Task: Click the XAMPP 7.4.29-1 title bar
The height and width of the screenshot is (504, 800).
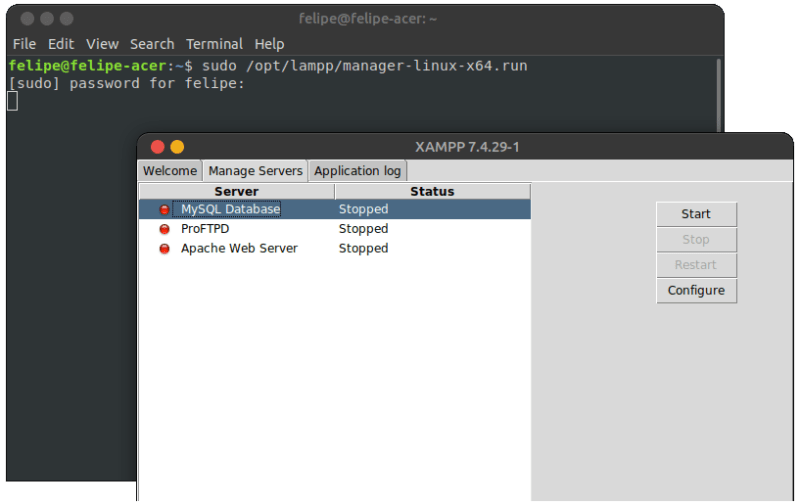Action: (x=467, y=147)
